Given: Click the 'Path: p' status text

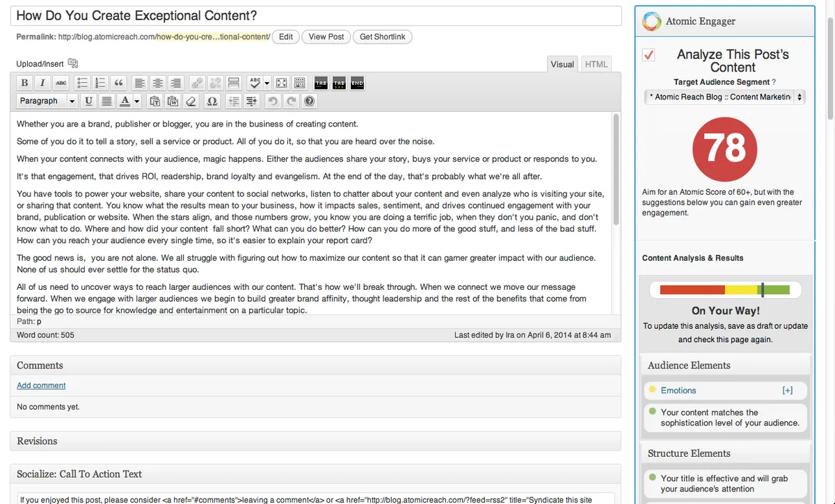Looking at the screenshot, I should pos(29,322).
